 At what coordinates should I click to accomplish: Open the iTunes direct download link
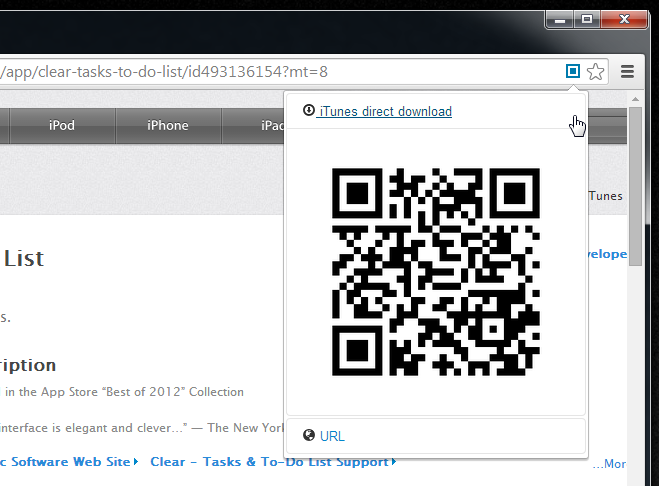click(x=385, y=111)
